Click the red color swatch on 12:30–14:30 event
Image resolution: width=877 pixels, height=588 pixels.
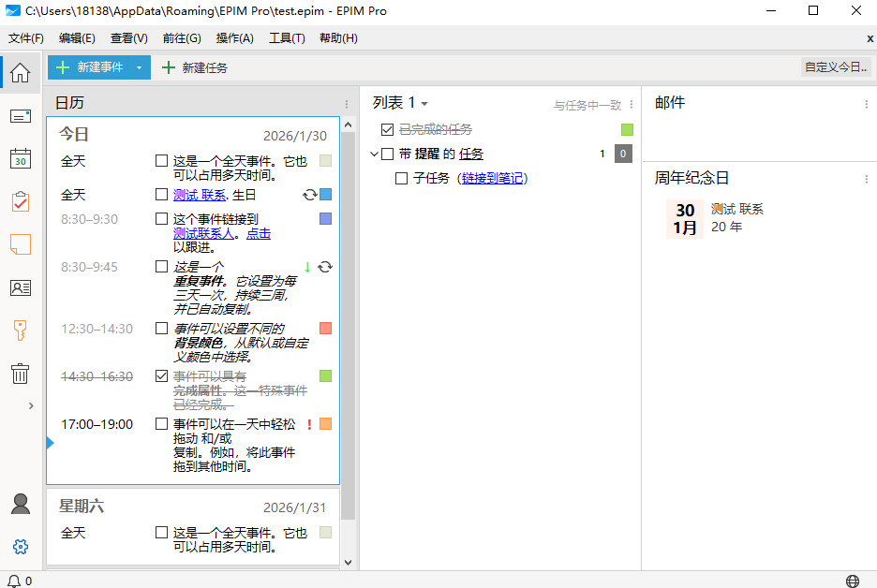point(325,328)
